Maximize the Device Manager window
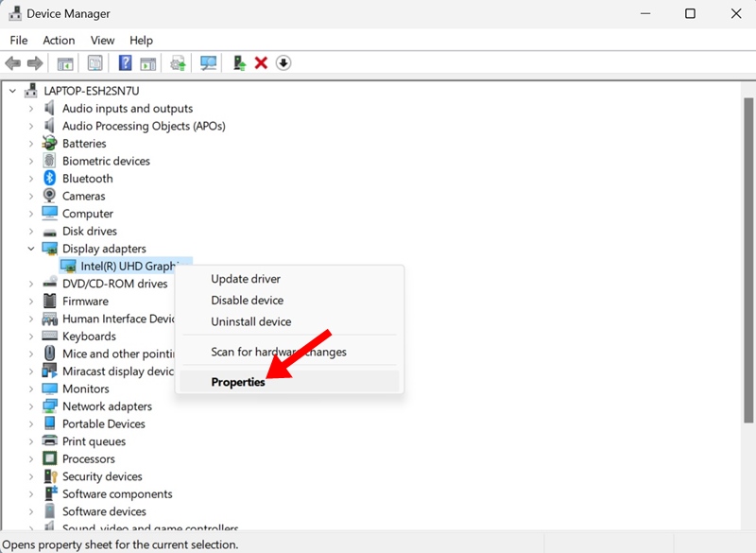 [x=690, y=13]
